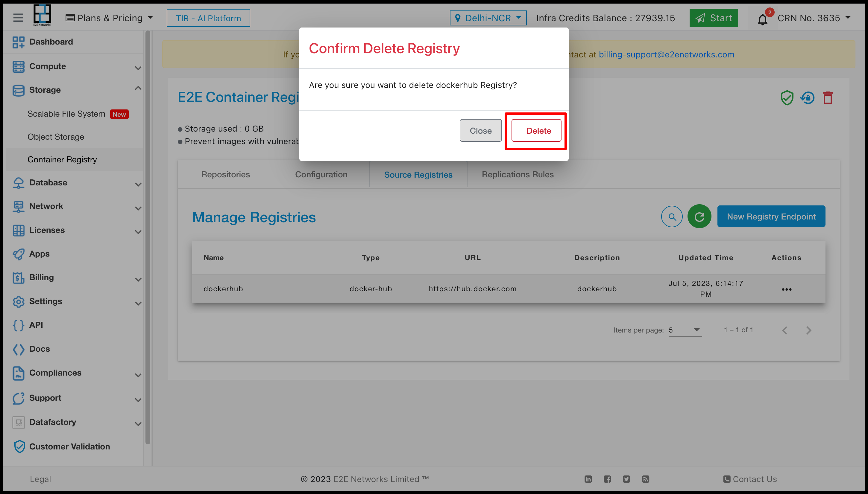Click the red trash delete icon
The width and height of the screenshot is (868, 494).
point(828,98)
